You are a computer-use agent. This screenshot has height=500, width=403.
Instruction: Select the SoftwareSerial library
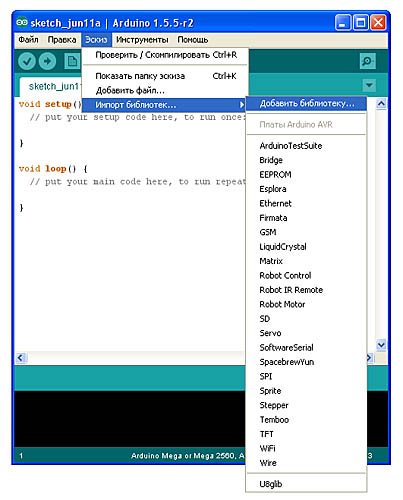click(306, 347)
